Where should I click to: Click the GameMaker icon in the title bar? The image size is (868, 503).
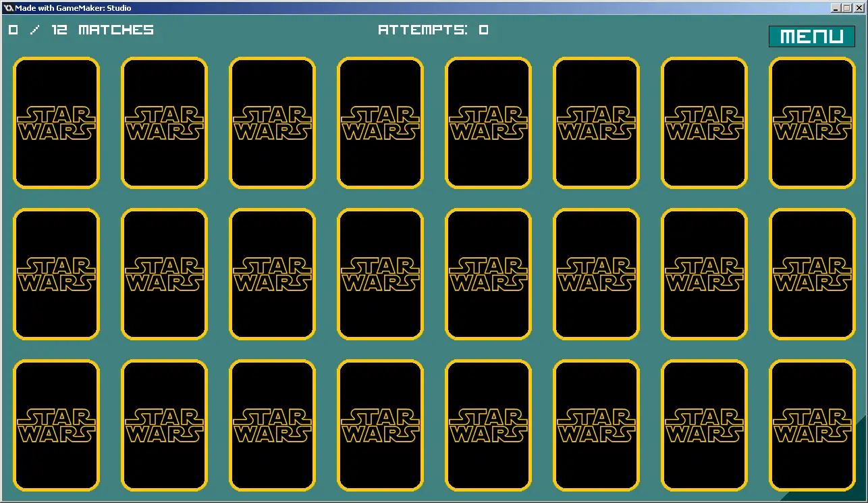coord(9,8)
